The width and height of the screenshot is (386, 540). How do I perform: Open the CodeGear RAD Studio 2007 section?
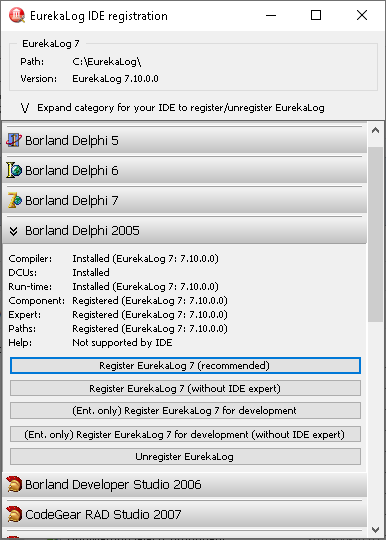pyautogui.click(x=185, y=514)
